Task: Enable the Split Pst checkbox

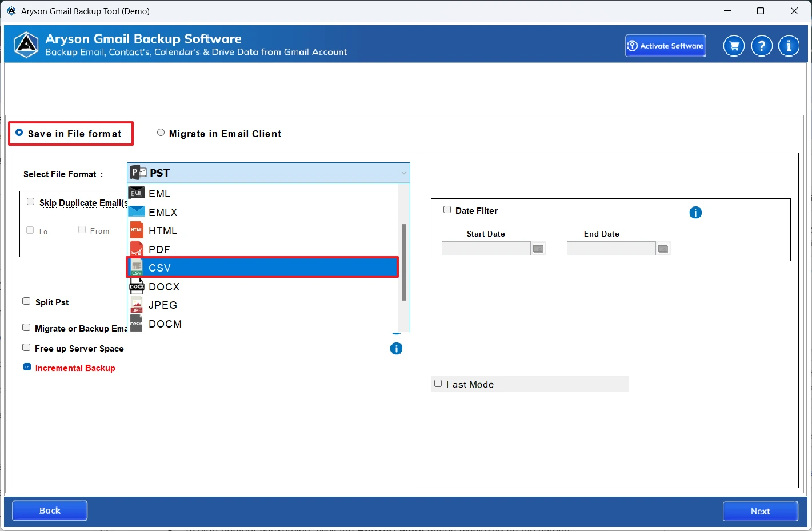Action: 26,301
